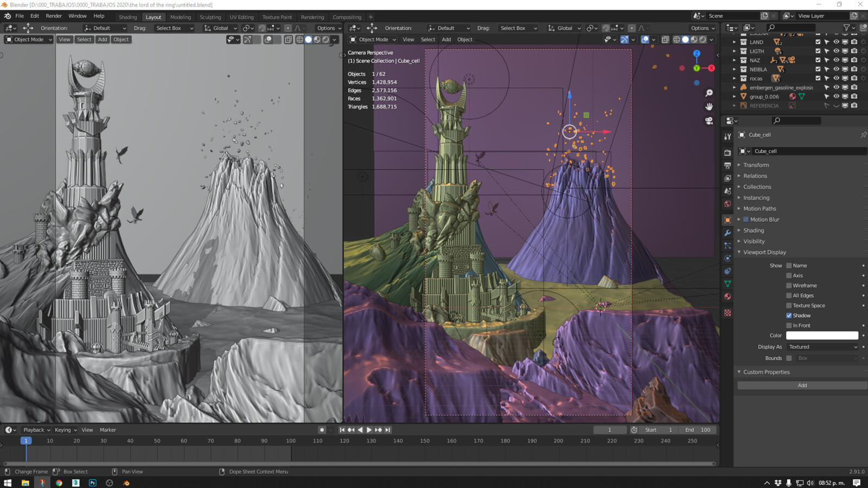Screen dimensions: 868x488
Task: Pin the properties editor to Cube_cell
Action: (863, 135)
